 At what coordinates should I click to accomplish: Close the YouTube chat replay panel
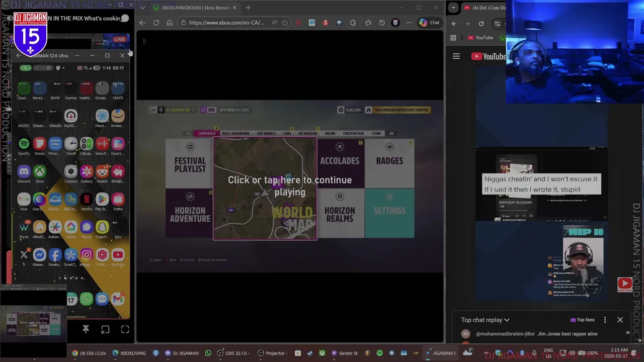pos(620,320)
